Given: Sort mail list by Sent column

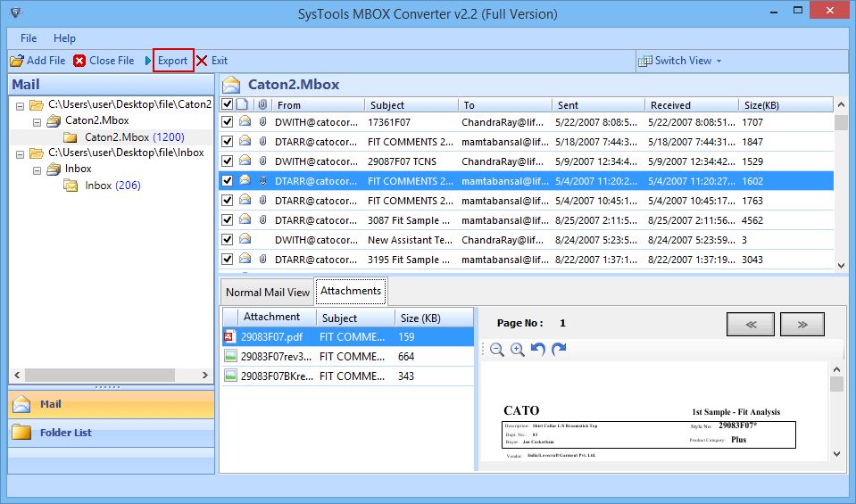Looking at the screenshot, I should point(598,104).
